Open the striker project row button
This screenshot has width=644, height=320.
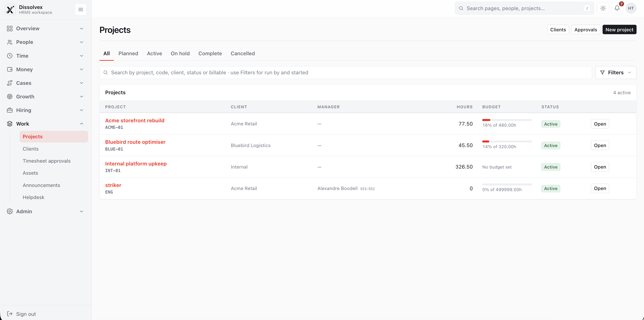pos(600,188)
